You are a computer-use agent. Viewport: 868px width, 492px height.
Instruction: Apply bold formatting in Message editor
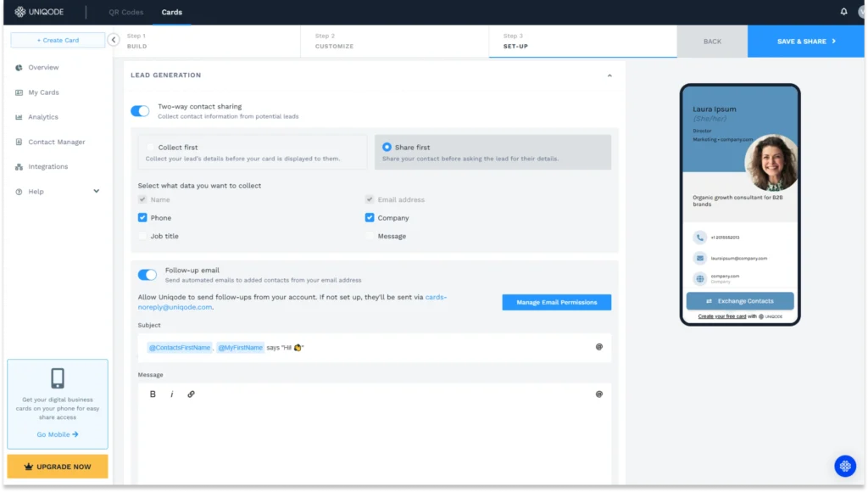pos(153,394)
